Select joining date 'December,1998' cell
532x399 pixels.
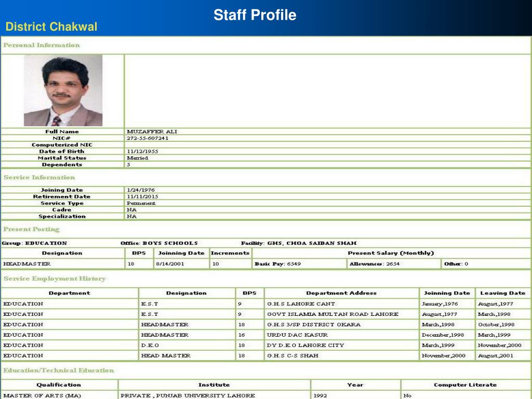(x=447, y=335)
